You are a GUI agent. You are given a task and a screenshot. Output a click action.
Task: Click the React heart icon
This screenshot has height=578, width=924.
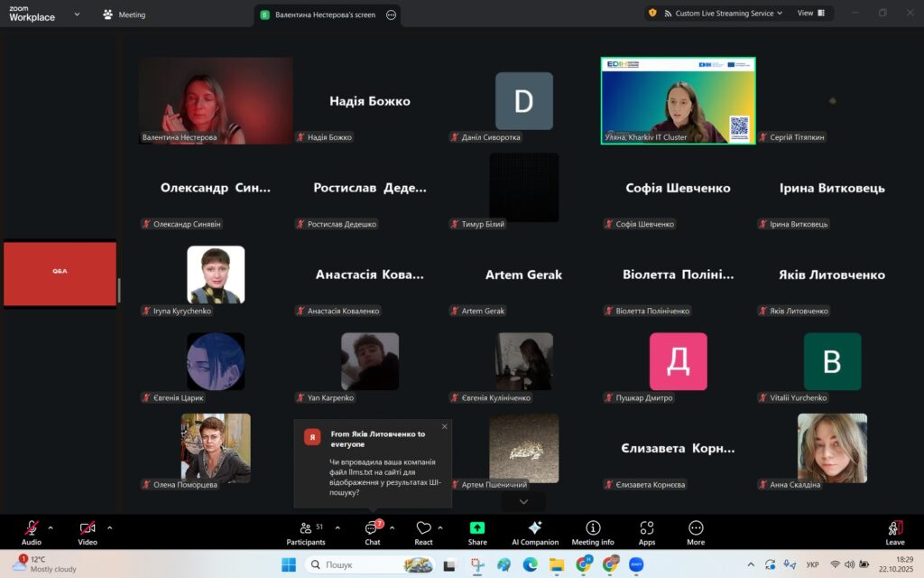click(424, 531)
